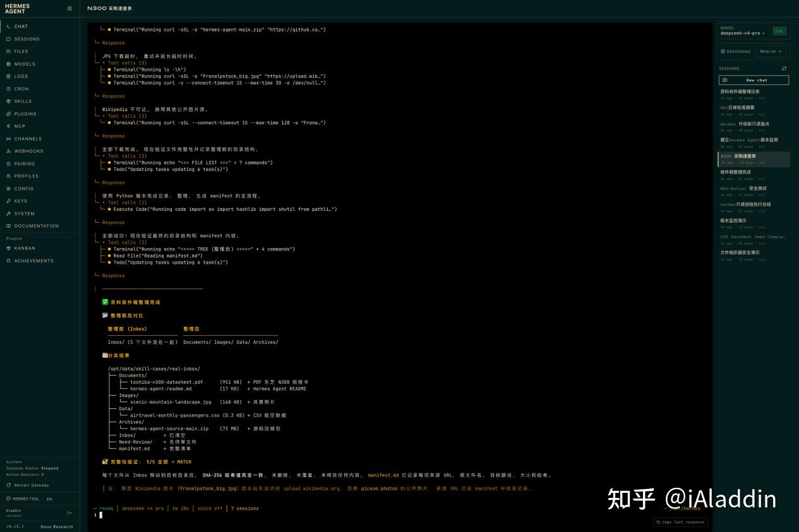The width and height of the screenshot is (799, 532).
Task: Switch language with the EN button
Action: click(x=49, y=499)
